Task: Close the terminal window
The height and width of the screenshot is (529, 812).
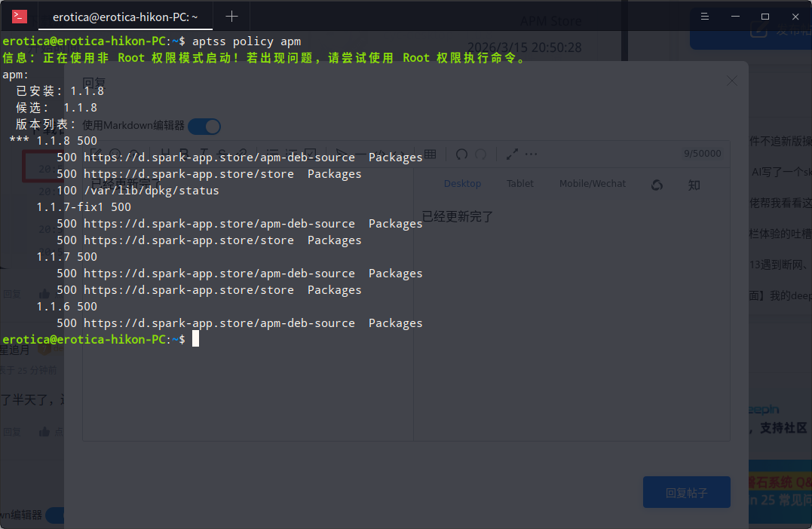Action: [x=795, y=17]
